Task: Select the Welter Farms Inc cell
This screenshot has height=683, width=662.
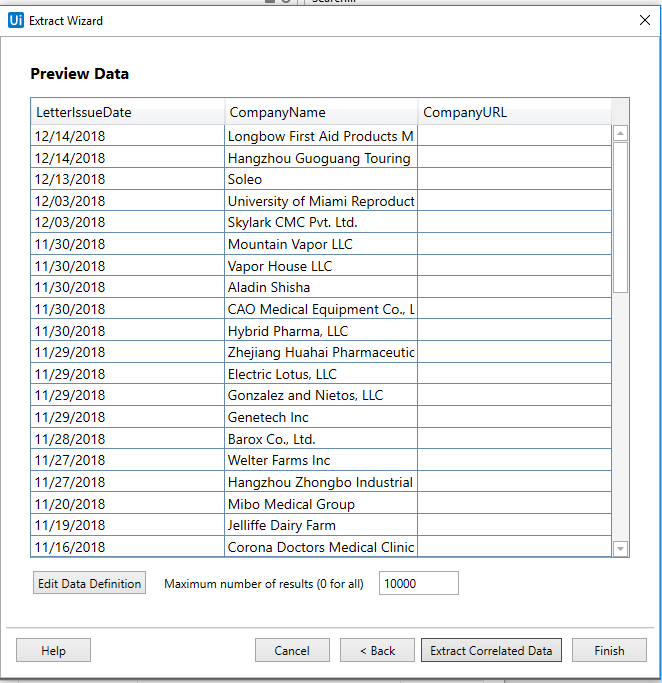Action: click(x=321, y=460)
